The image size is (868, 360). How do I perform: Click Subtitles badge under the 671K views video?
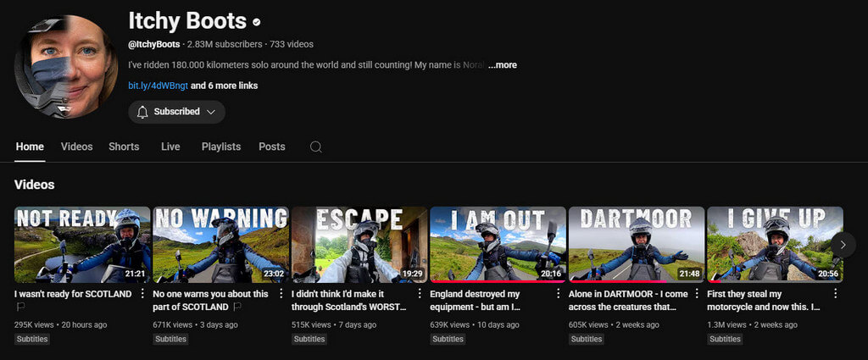170,339
